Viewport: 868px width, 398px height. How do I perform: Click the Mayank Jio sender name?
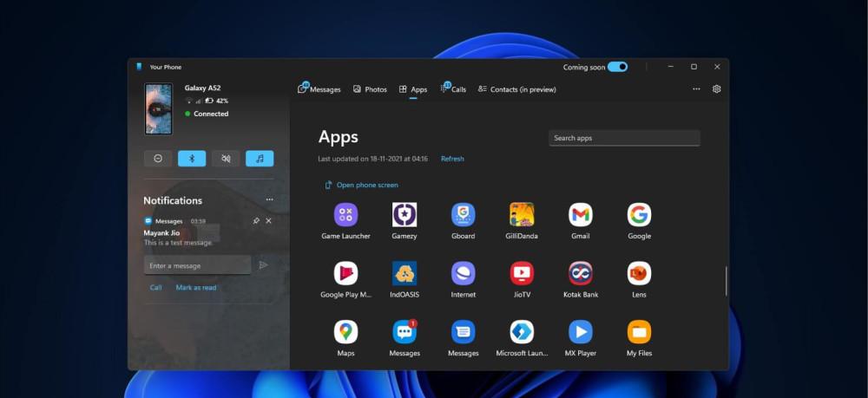click(161, 232)
